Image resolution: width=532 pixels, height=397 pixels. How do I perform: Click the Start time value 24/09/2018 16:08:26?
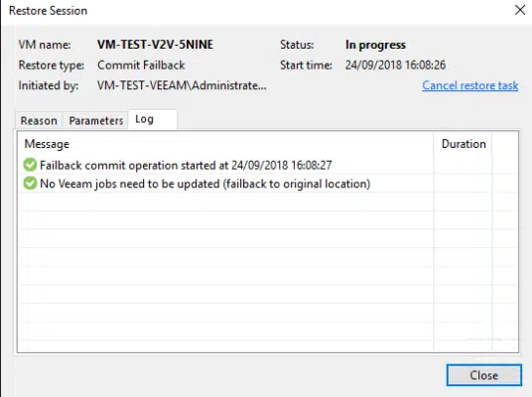tap(395, 65)
